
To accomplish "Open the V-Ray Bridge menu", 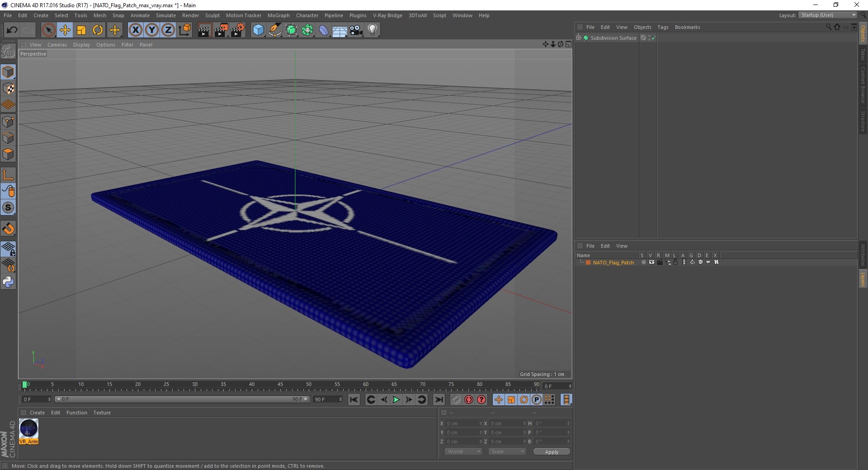I will point(387,15).
